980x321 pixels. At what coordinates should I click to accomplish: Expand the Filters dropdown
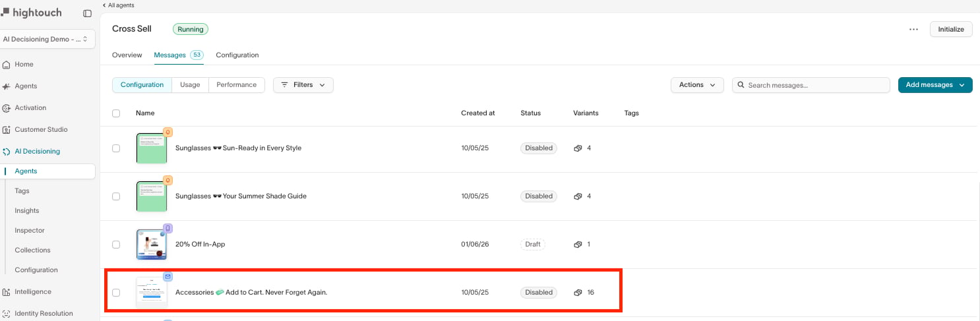(303, 85)
